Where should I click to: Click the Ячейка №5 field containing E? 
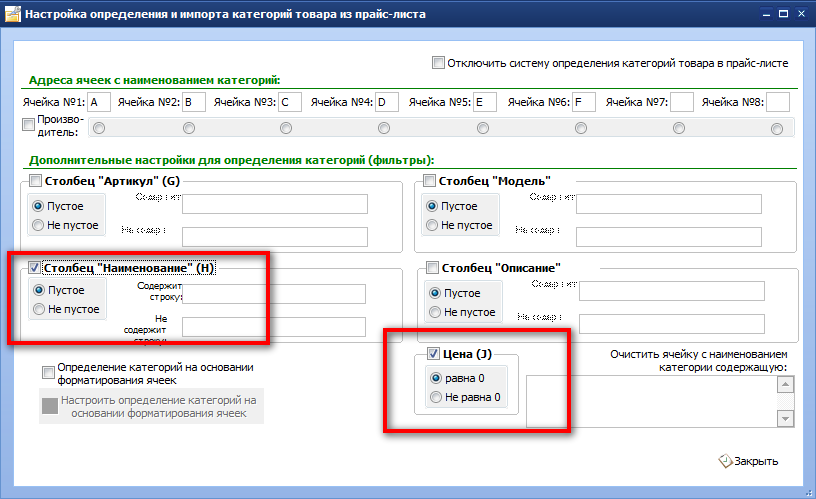click(x=485, y=102)
